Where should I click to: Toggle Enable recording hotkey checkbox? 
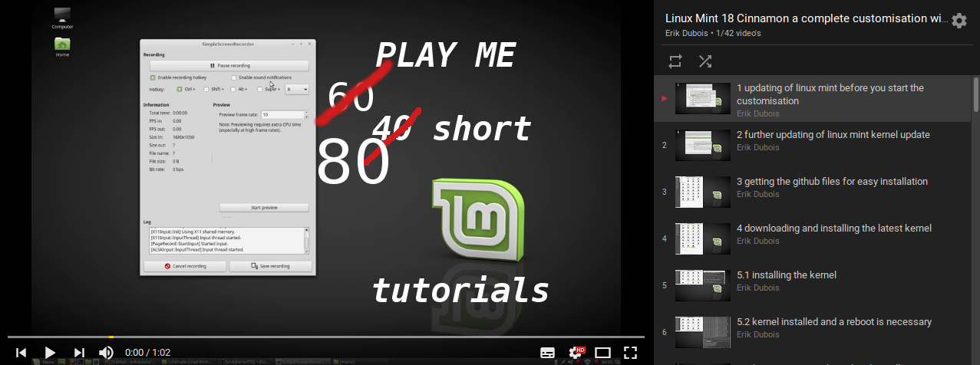click(153, 77)
